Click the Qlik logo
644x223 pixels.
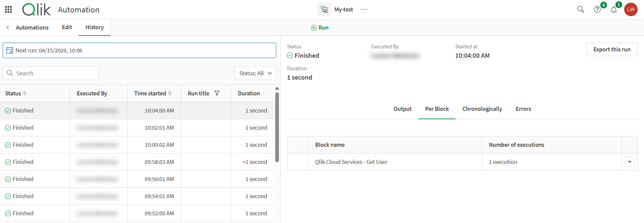(x=36, y=9)
